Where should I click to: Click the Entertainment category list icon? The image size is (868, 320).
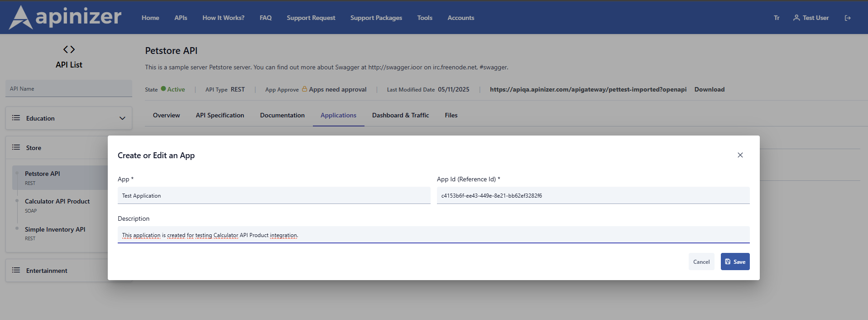coord(16,270)
